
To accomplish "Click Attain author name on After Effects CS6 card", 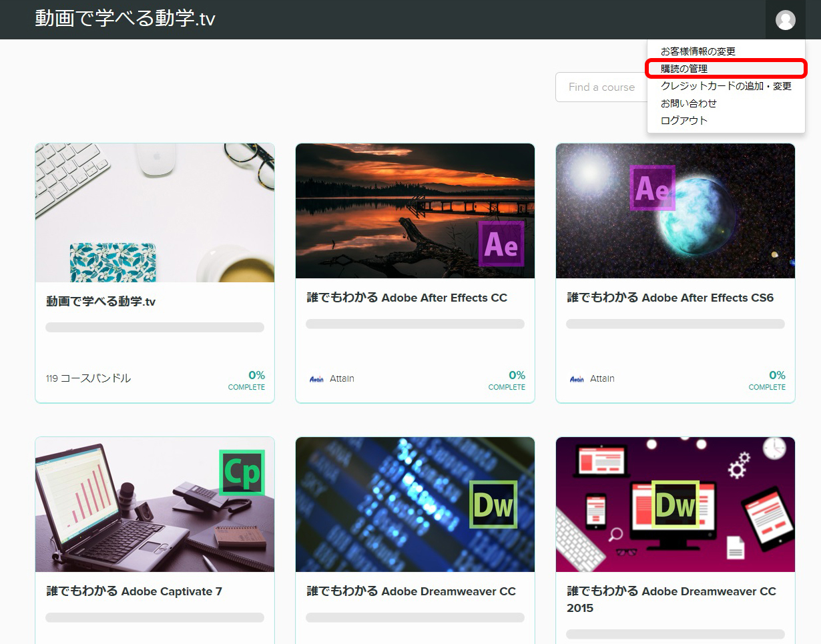I will coord(602,378).
